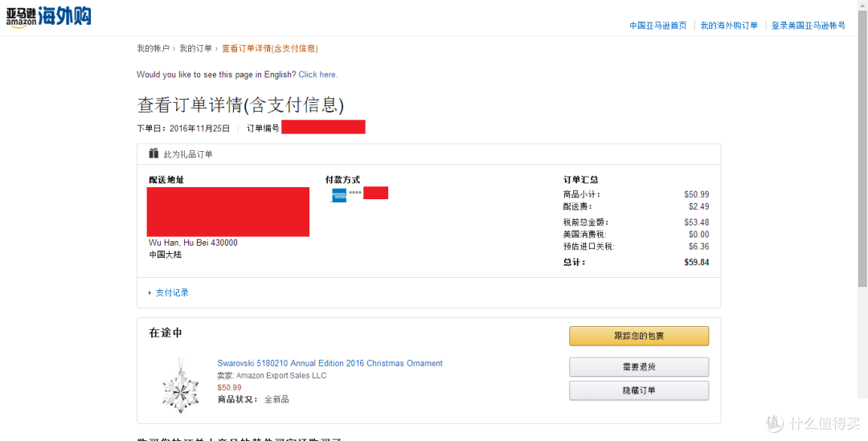
Task: Click the gift box icon
Action: click(154, 153)
